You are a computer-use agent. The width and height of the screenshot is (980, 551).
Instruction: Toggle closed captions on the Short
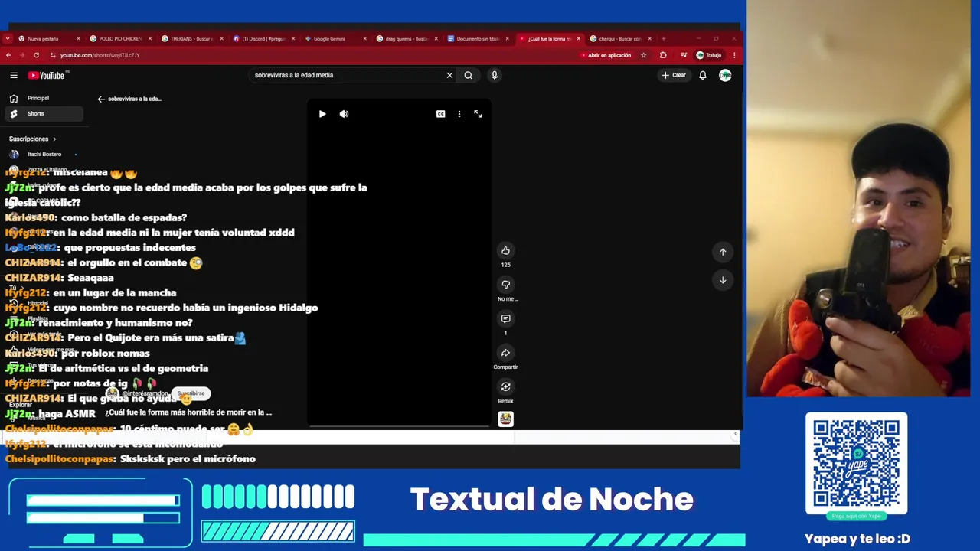point(440,114)
